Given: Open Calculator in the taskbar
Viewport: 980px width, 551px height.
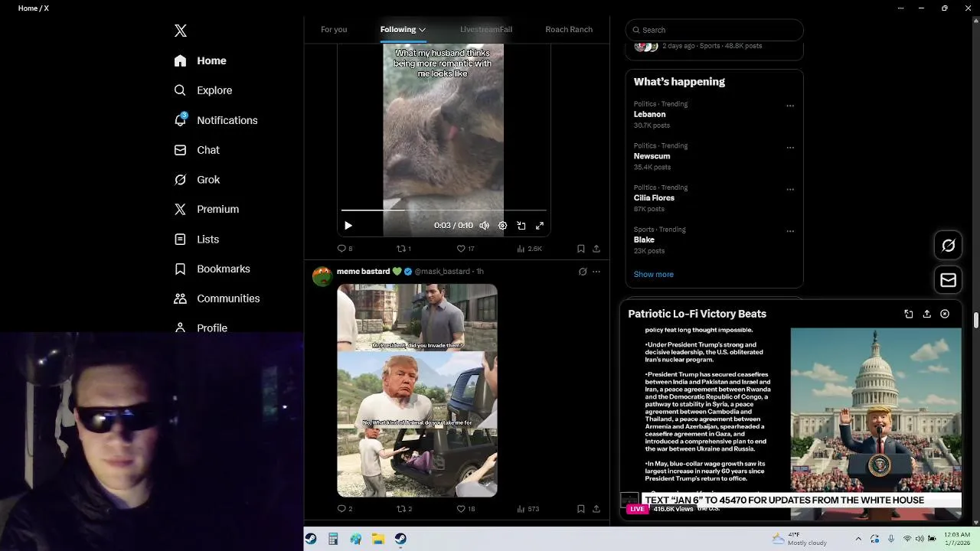Looking at the screenshot, I should pyautogui.click(x=333, y=539).
